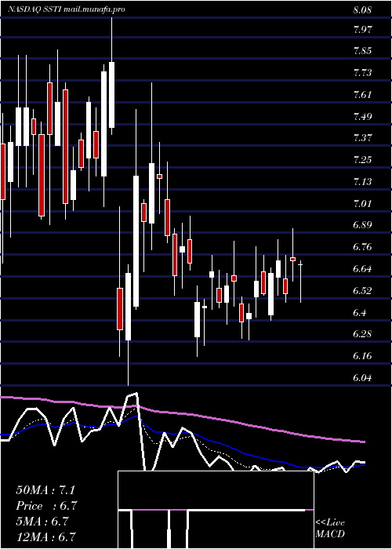Click the last doji candlestick on the chart
The image size is (392, 549).
click(x=300, y=282)
